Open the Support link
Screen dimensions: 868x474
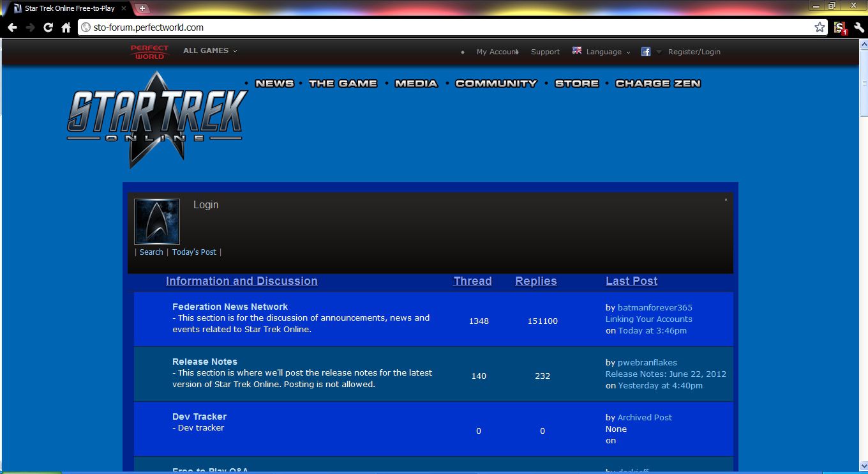pyautogui.click(x=545, y=52)
